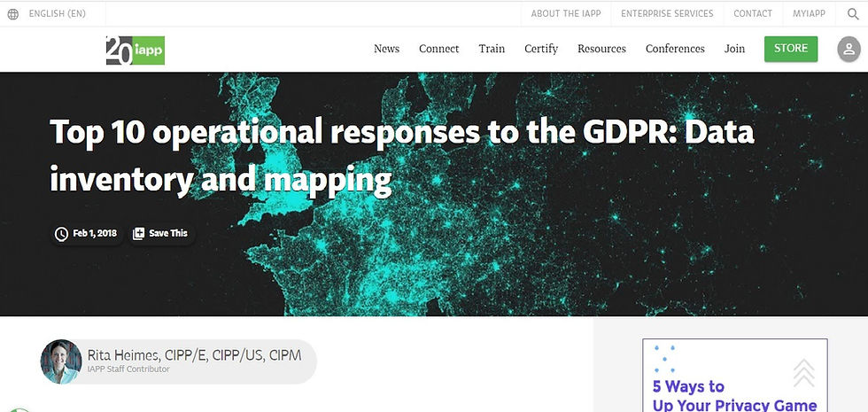The width and height of the screenshot is (868, 412).
Task: Click the Feb 1, 2018 date label
Action: 95,234
